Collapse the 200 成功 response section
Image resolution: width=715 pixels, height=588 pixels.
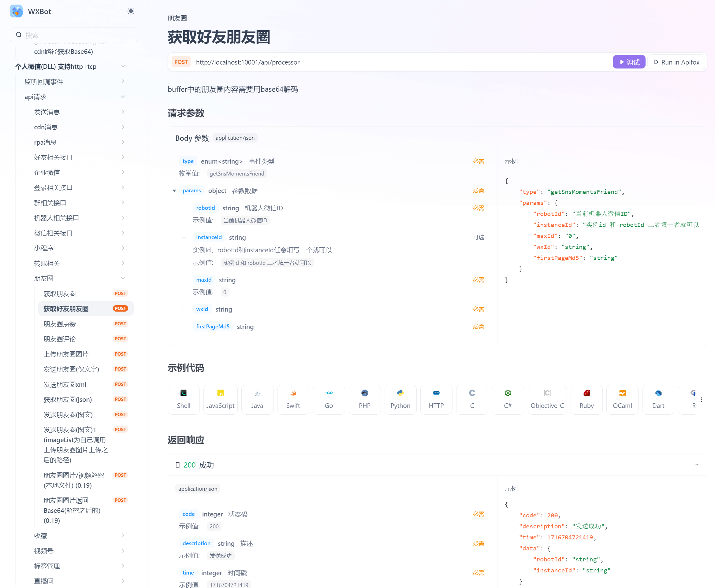[697, 465]
